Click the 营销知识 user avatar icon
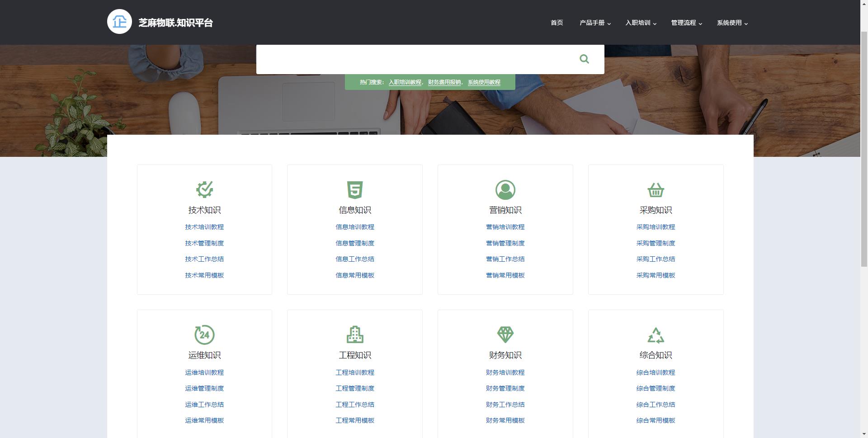This screenshot has height=438, width=868. [x=505, y=190]
